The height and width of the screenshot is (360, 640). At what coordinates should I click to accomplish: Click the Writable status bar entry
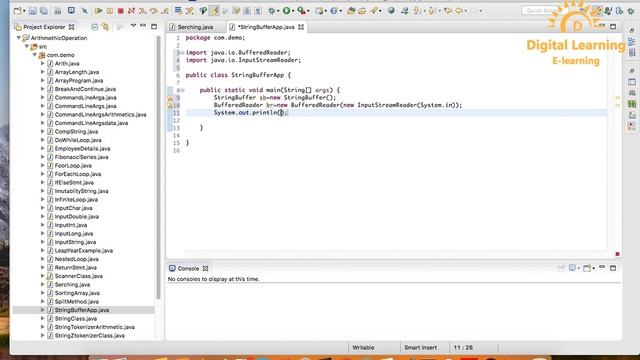(363, 348)
